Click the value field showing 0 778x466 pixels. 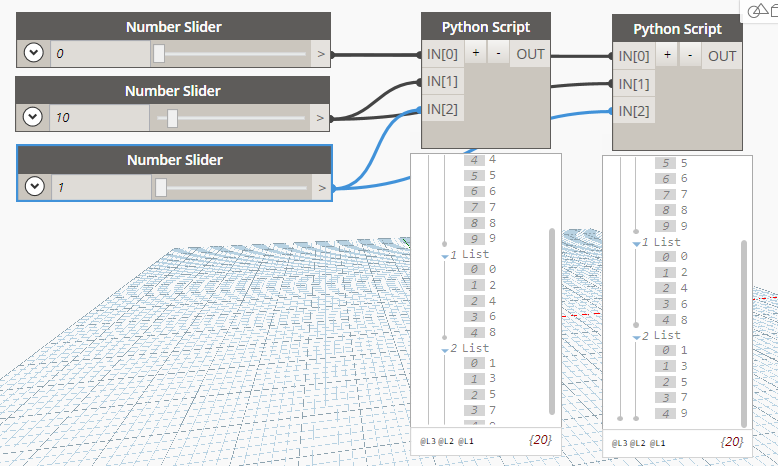click(x=100, y=54)
